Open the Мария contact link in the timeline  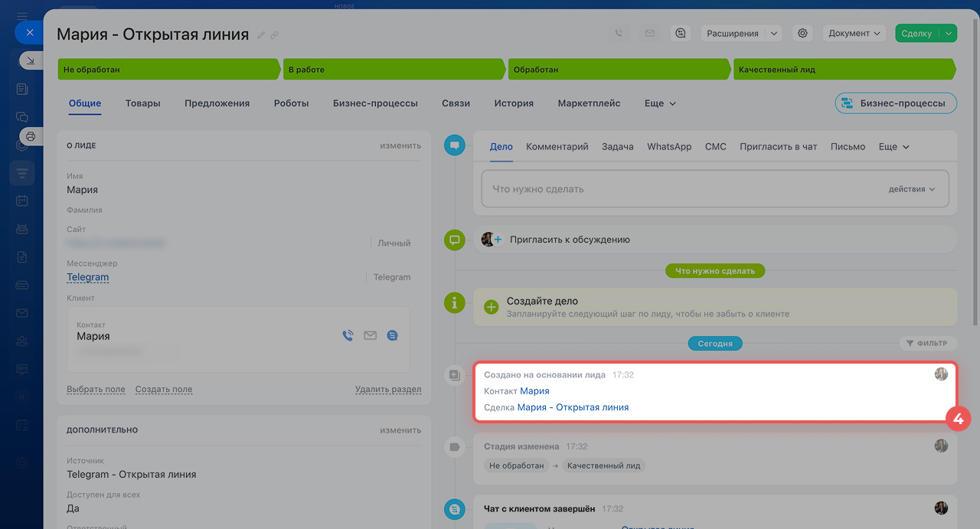(x=534, y=390)
